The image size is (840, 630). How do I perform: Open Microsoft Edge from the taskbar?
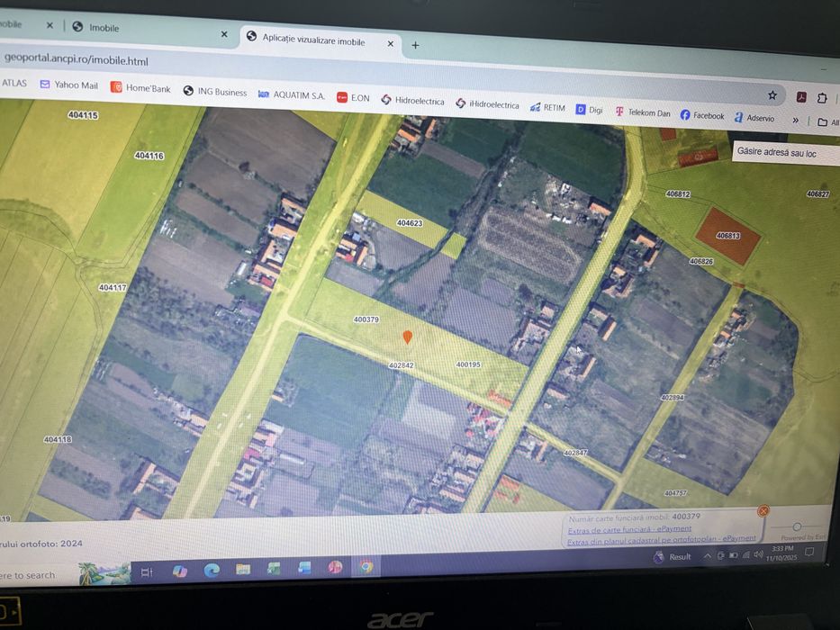212,571
